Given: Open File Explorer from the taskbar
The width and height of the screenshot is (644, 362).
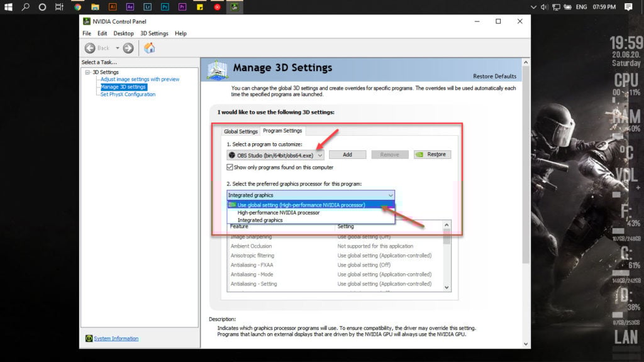Looking at the screenshot, I should coord(95,7).
